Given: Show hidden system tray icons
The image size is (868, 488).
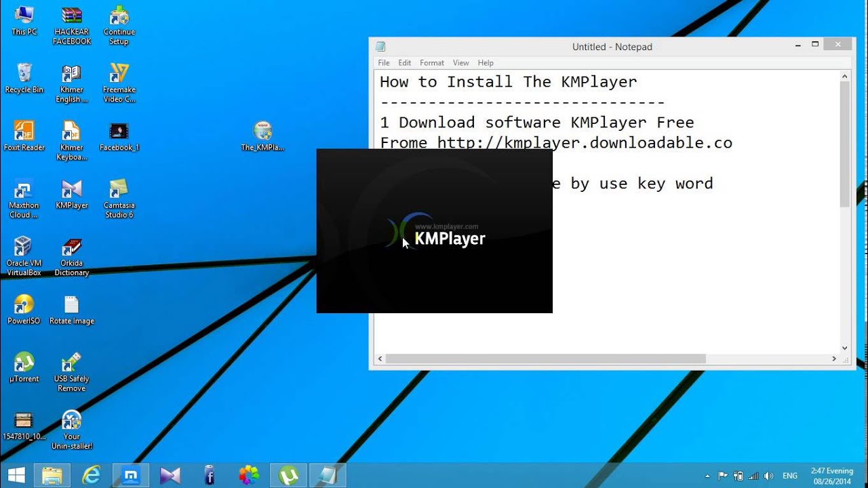Looking at the screenshot, I should [707, 476].
